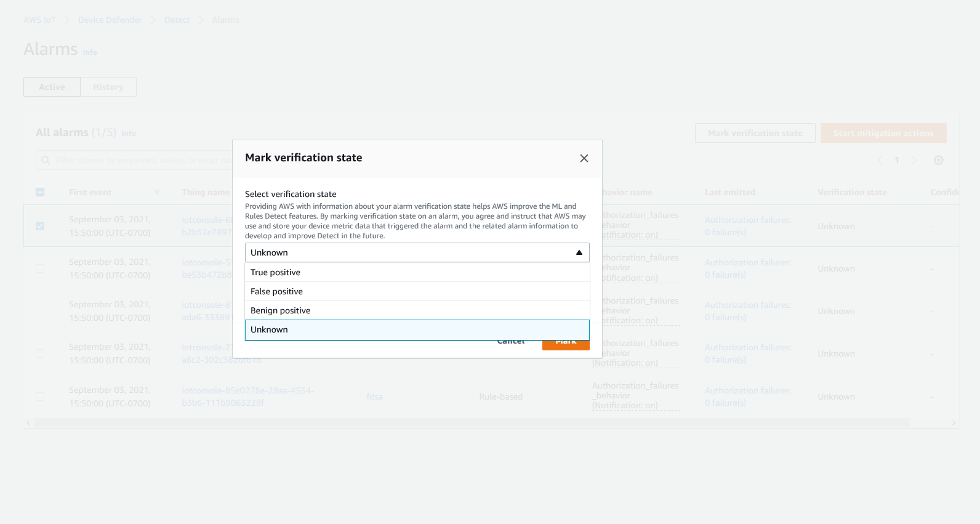
Task: Click Cancel in the Mark verification state dialog
Action: (510, 341)
